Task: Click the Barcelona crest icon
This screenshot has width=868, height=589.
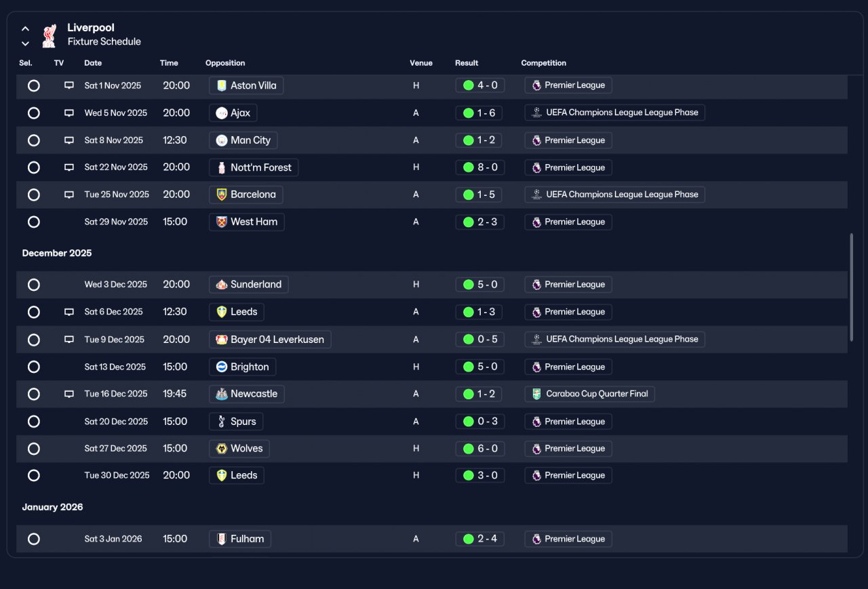Action: point(221,195)
